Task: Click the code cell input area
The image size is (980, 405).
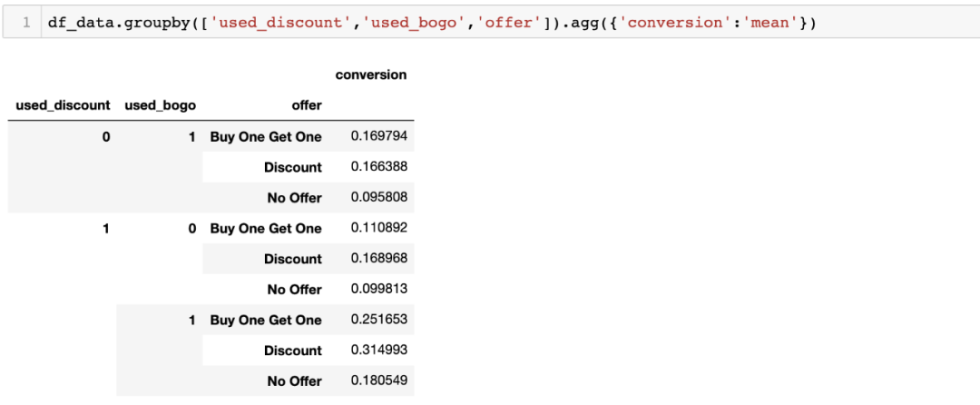Action: [x=510, y=23]
